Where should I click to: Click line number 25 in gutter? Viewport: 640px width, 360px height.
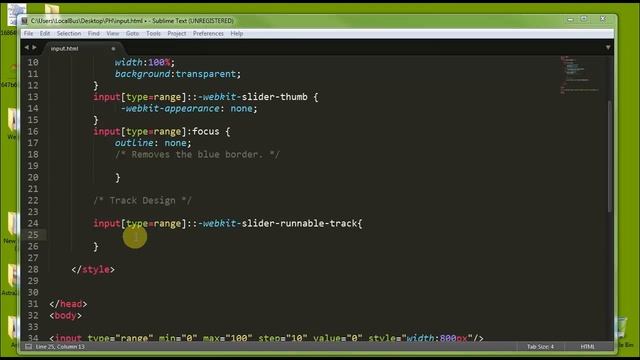pos(33,235)
